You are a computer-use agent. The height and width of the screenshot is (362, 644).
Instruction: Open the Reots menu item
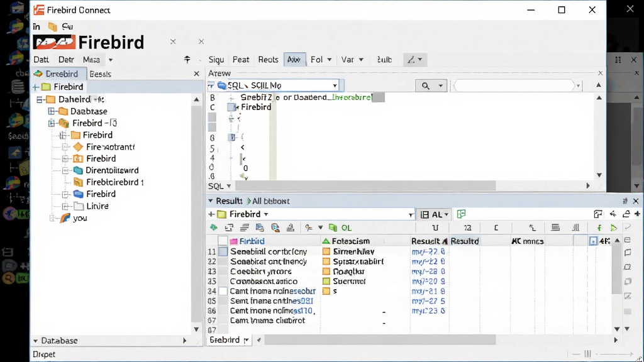[268, 60]
